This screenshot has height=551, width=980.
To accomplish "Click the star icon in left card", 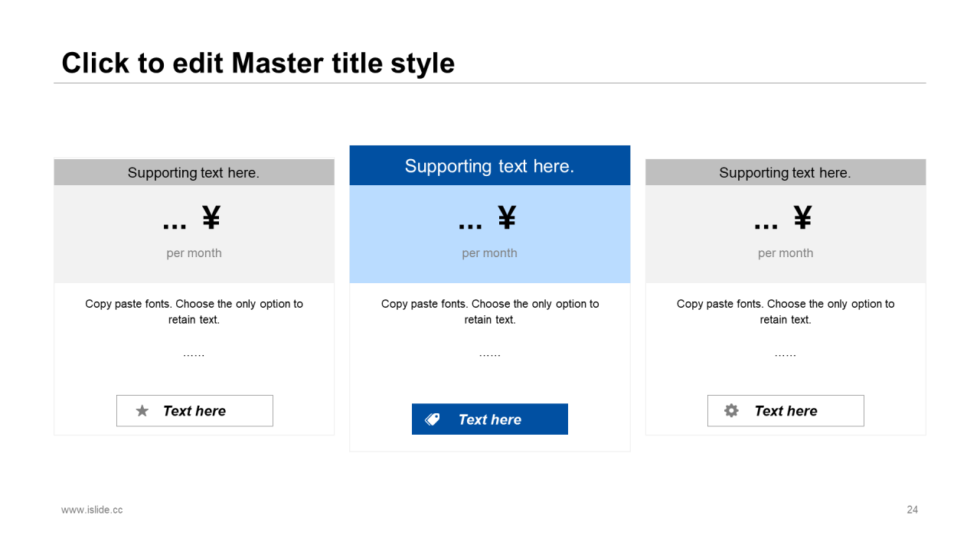I will 142,411.
